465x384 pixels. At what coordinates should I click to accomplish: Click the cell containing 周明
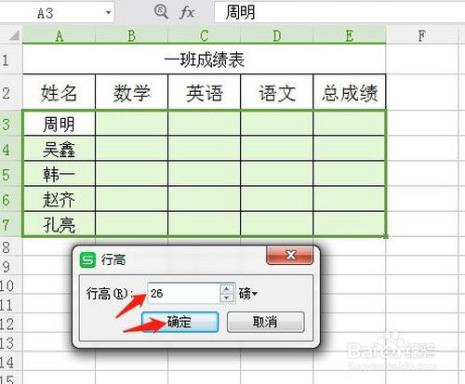(59, 123)
